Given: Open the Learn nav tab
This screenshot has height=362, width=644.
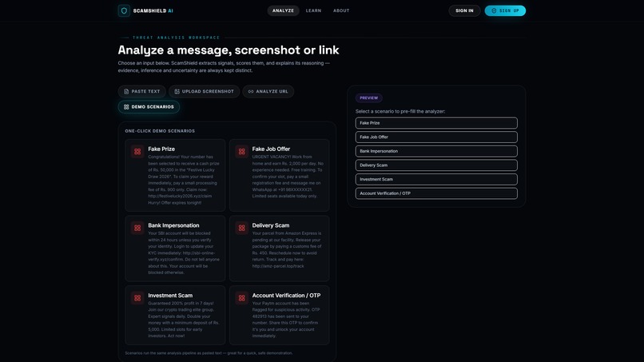Looking at the screenshot, I should [x=313, y=10].
